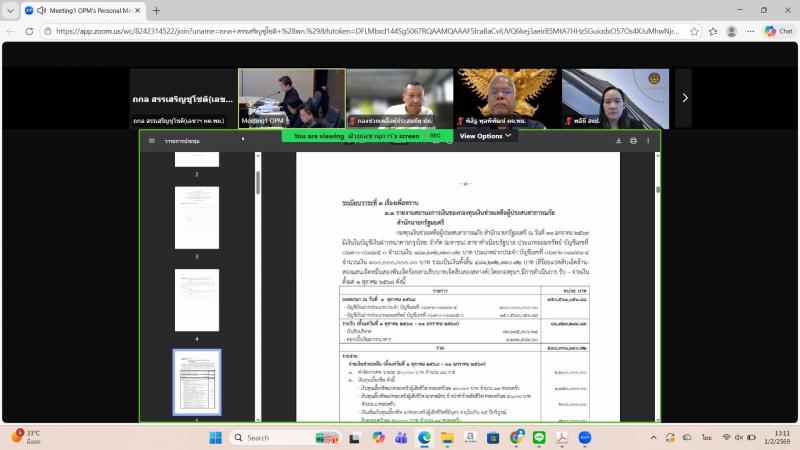
Task: Open the highlighted page 5 thumbnail
Action: click(x=197, y=382)
